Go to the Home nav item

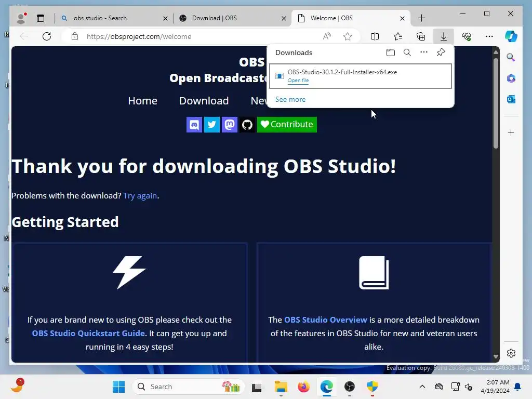click(x=142, y=101)
